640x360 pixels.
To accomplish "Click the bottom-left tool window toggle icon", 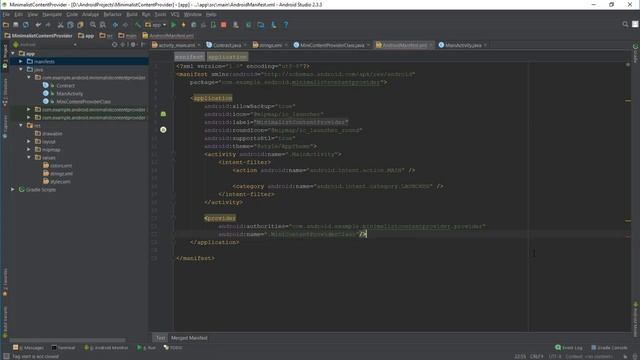I will click(6, 356).
